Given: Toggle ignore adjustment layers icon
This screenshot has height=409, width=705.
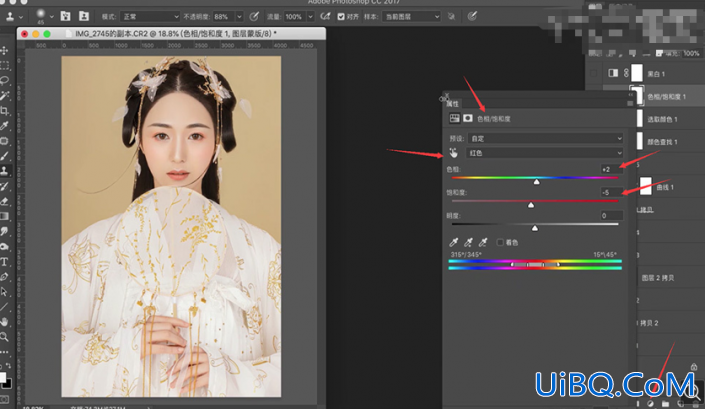Looking at the screenshot, I should point(451,17).
